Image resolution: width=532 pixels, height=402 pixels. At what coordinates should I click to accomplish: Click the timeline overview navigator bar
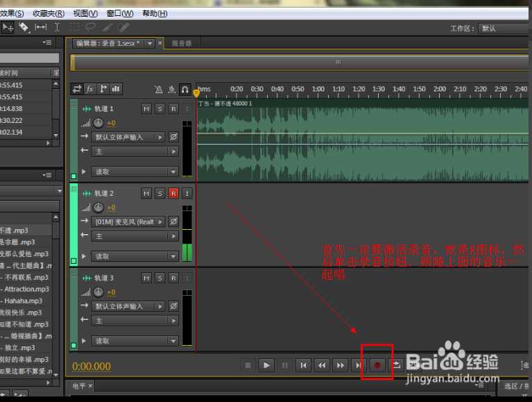pos(300,62)
